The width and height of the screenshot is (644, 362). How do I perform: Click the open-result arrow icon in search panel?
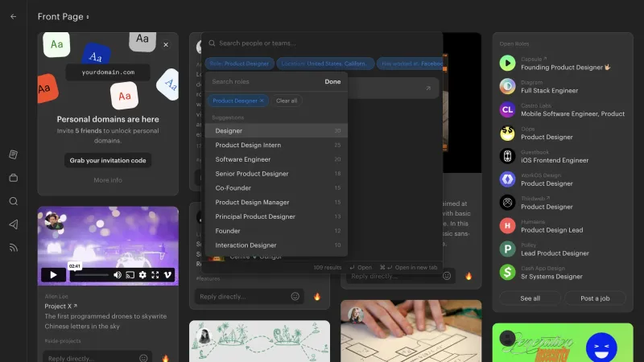tap(428, 88)
